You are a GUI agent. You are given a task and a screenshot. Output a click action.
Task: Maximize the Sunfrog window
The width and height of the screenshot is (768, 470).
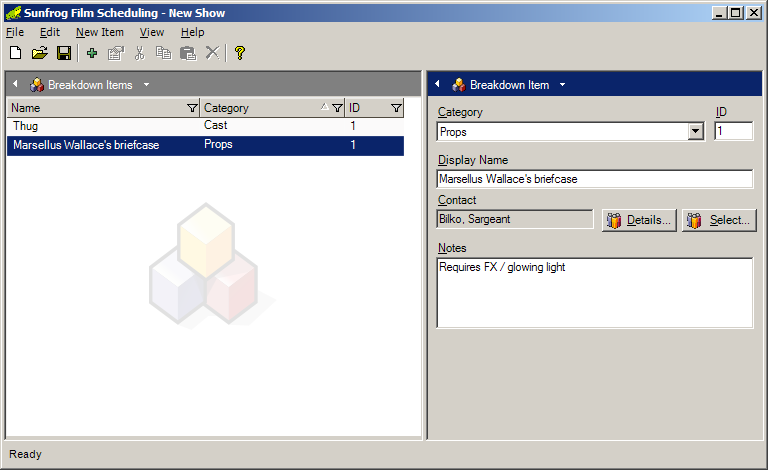tap(735, 13)
